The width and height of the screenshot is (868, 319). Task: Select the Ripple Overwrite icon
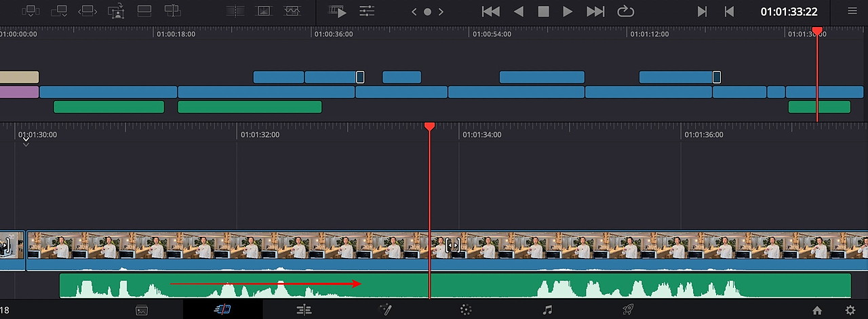(87, 11)
